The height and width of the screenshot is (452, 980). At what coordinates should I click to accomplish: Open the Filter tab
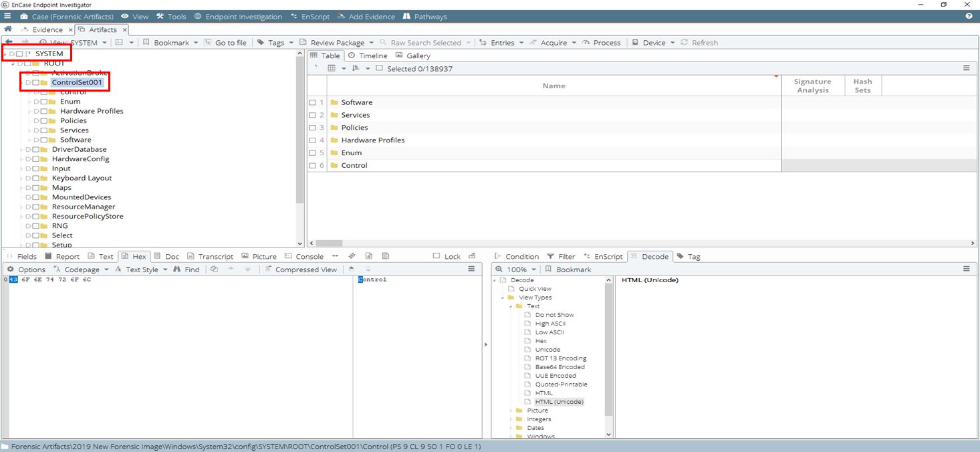point(560,256)
